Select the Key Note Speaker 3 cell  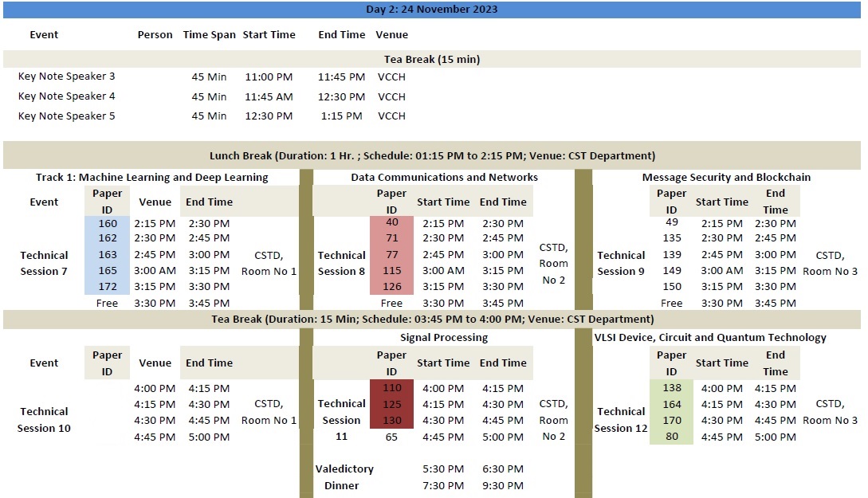click(x=67, y=76)
